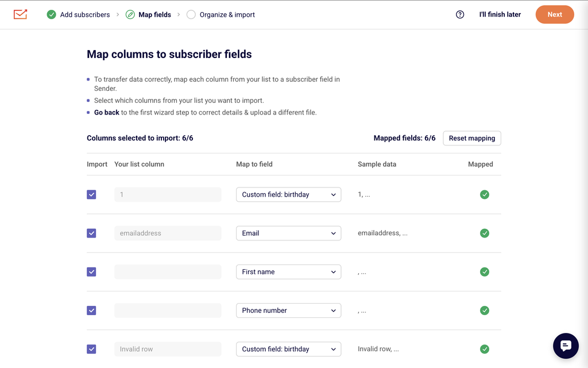The image size is (588, 368).
Task: Click the column field showing 1
Action: point(168,194)
